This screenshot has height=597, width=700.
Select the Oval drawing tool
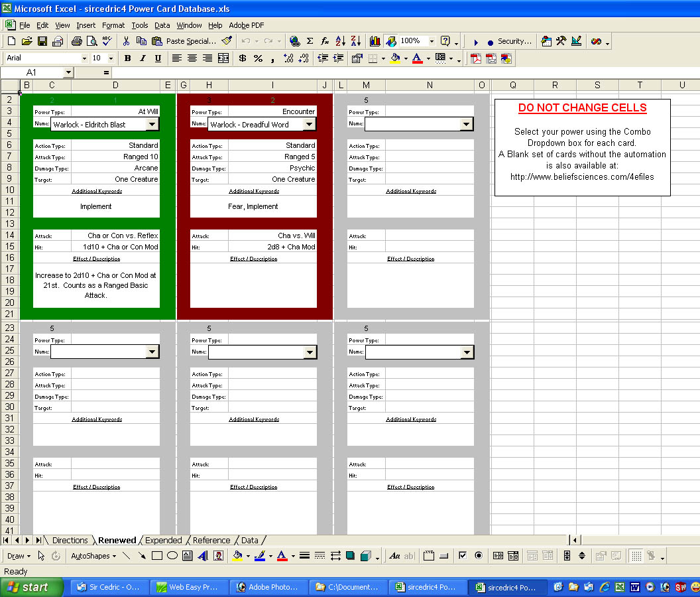(x=172, y=556)
